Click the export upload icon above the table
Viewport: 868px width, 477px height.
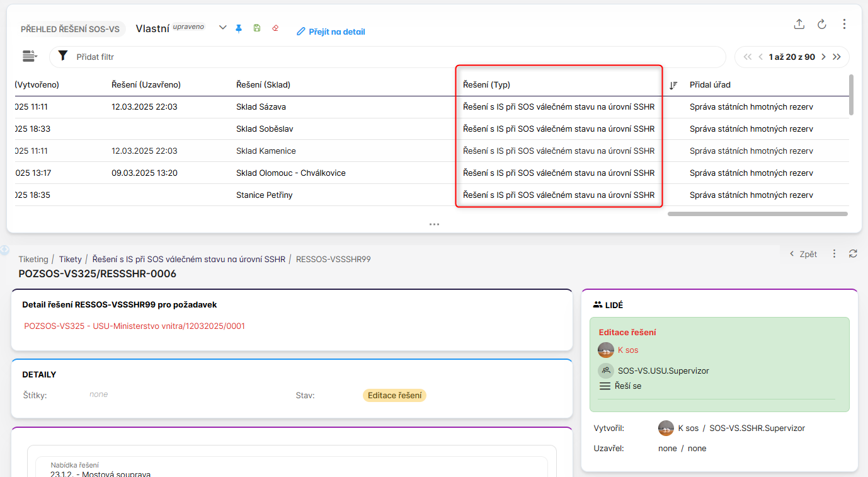coord(799,25)
